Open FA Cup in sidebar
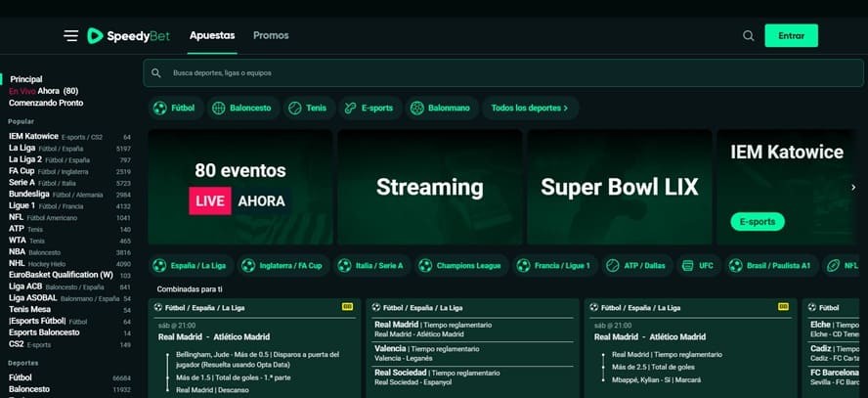 tap(69, 171)
